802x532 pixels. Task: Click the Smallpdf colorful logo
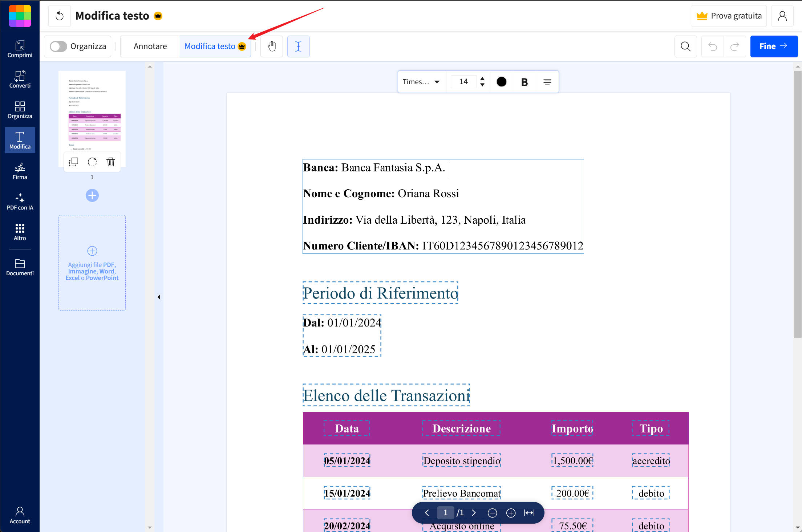[20, 16]
